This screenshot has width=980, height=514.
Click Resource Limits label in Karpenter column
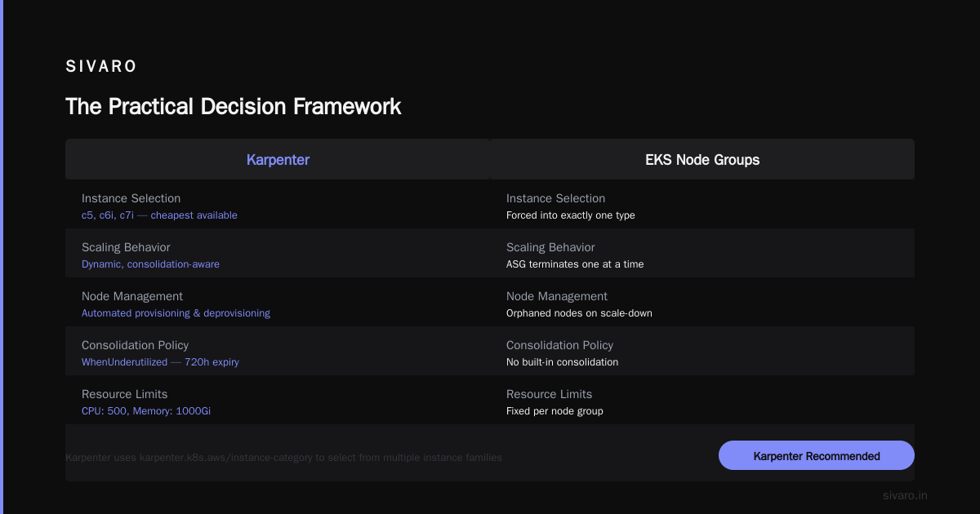coord(124,394)
